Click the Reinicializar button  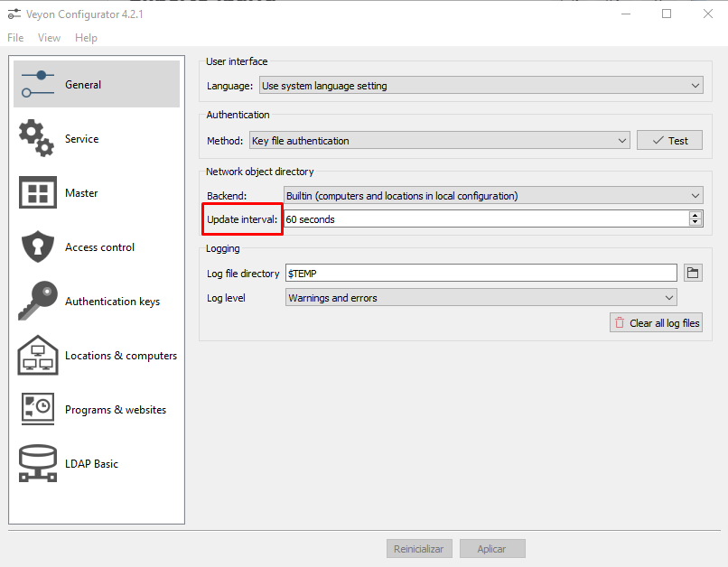419,548
